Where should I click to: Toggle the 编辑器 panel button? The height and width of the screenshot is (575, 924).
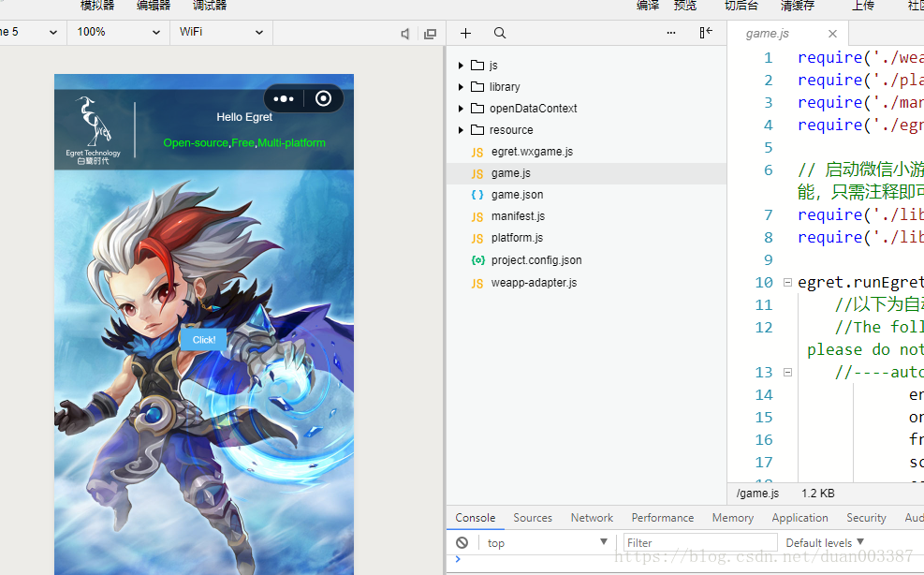click(x=154, y=6)
